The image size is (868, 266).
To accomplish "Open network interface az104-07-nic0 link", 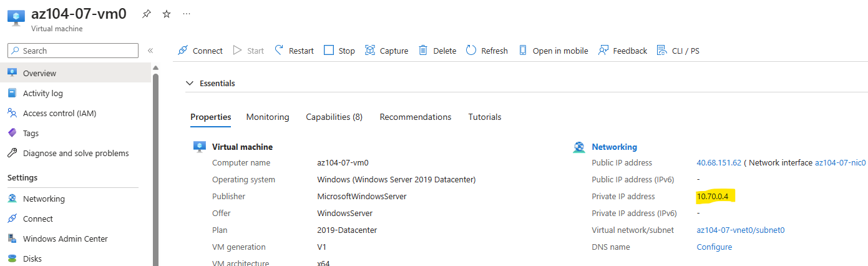I will [841, 162].
